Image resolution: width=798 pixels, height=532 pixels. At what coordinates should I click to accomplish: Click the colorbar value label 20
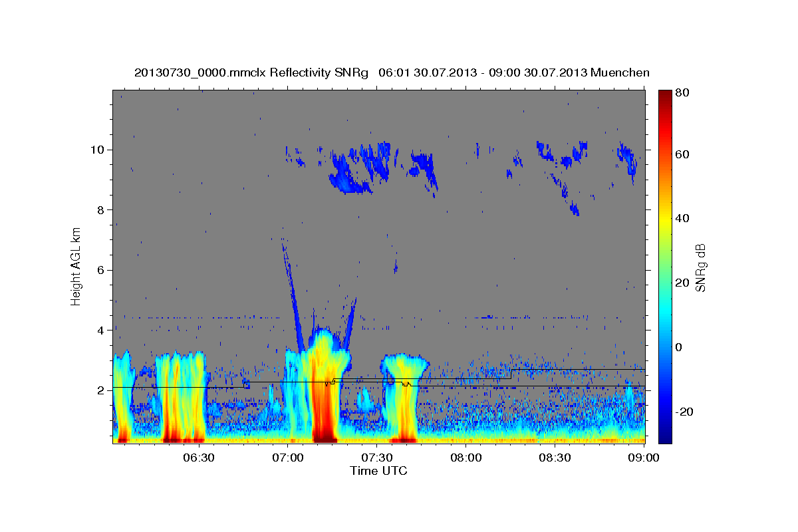pyautogui.click(x=682, y=283)
